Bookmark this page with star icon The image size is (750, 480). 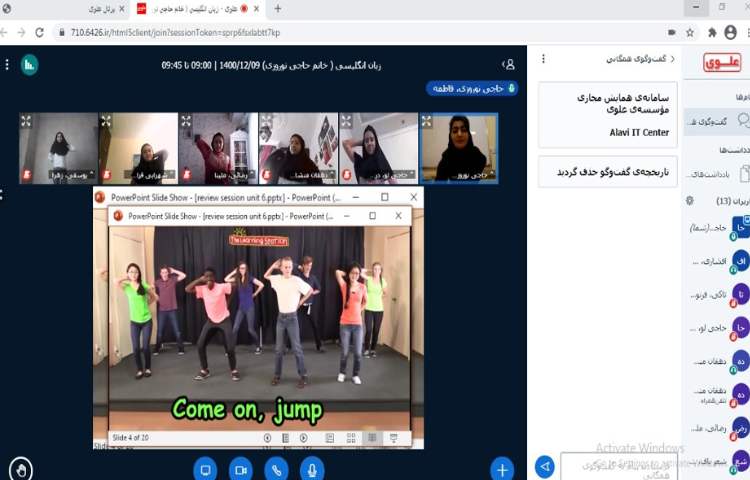coord(690,33)
